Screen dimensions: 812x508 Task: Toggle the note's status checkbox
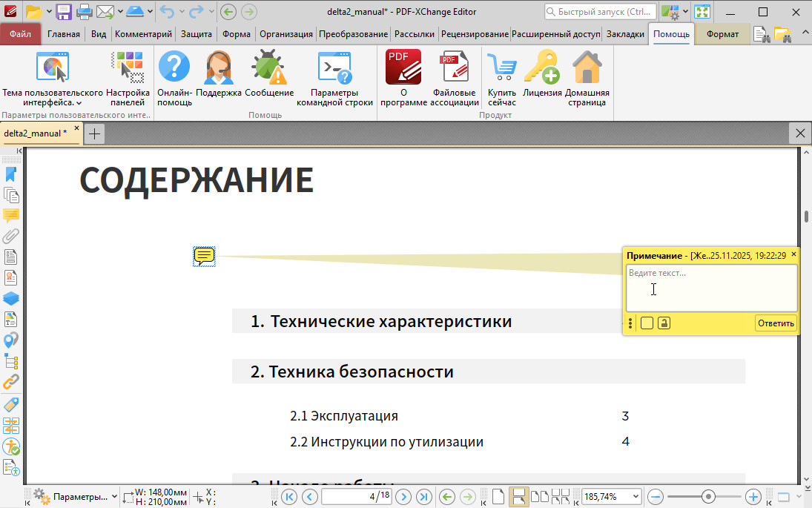(x=647, y=323)
